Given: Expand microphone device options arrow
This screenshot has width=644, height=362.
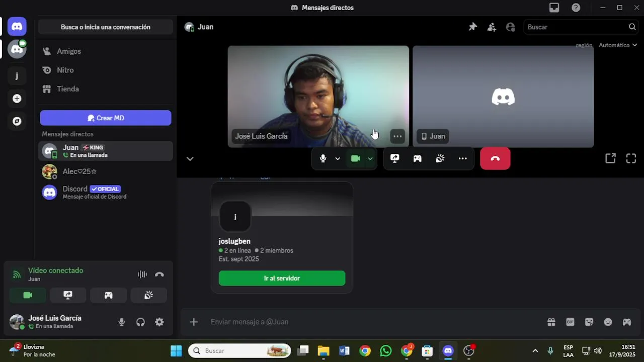Looking at the screenshot, I should coord(338,158).
